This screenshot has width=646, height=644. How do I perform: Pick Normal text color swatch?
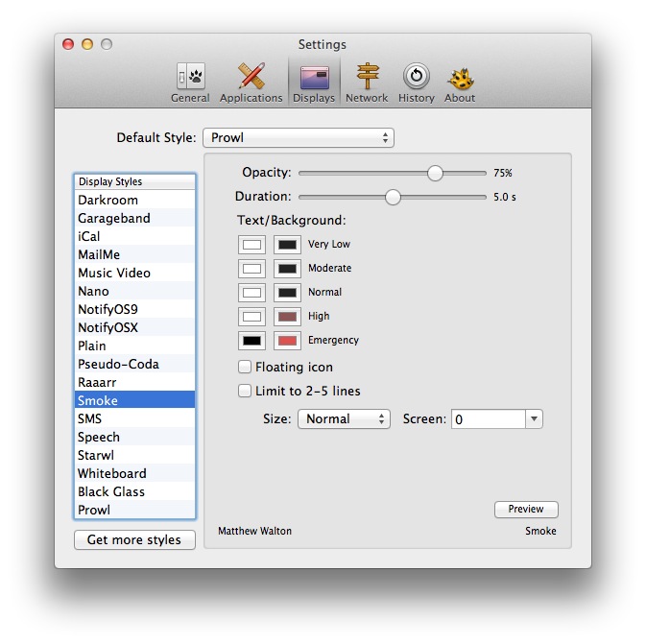click(x=251, y=293)
